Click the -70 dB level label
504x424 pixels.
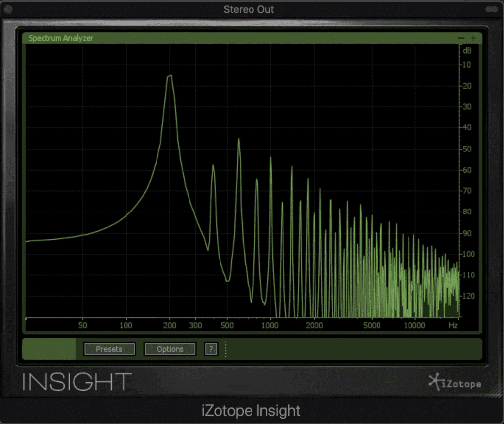467,191
